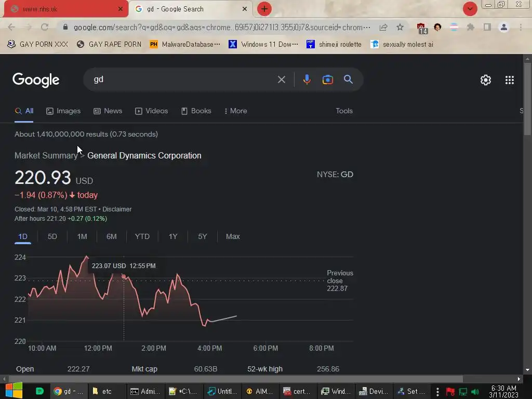Click the red flag tray icon

[x=450, y=392]
